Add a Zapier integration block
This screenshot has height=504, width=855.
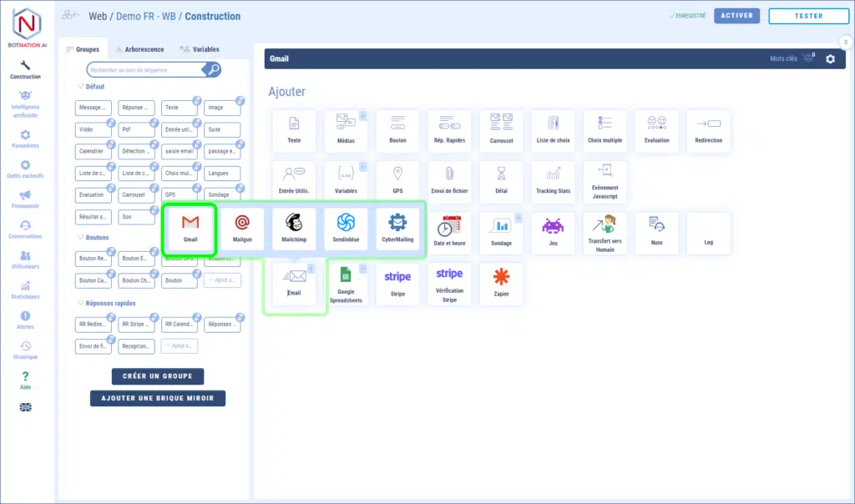[501, 282]
